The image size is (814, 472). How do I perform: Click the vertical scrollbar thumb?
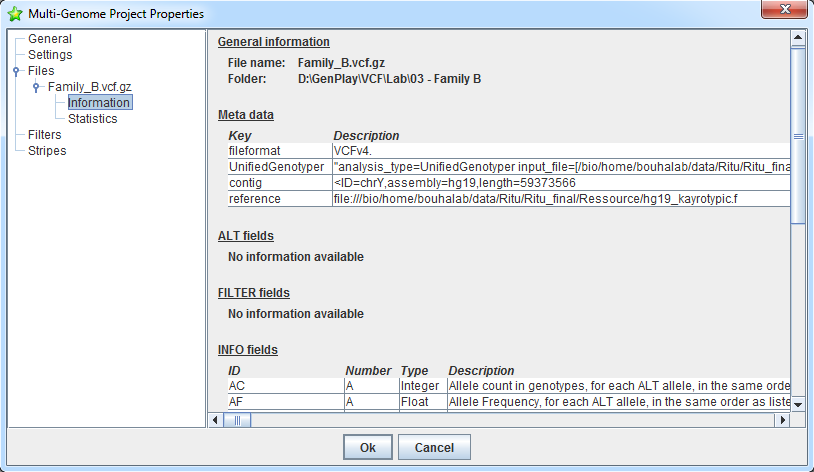click(x=798, y=135)
